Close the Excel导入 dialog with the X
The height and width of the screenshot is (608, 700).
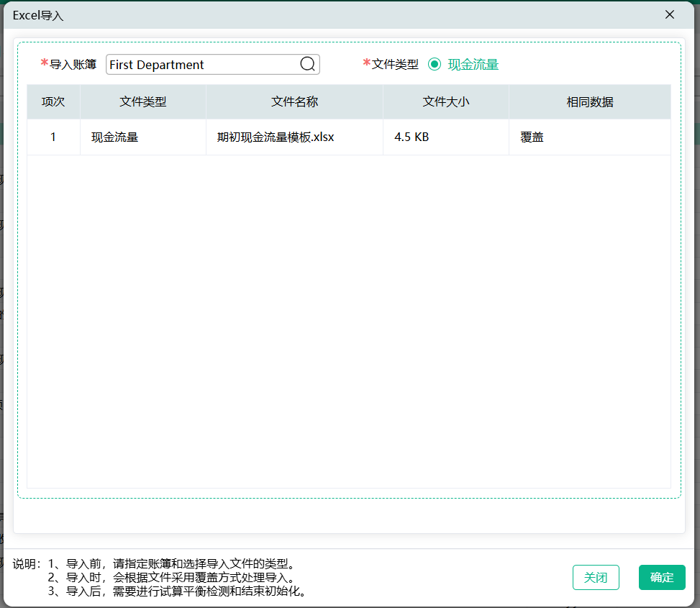[x=670, y=14]
